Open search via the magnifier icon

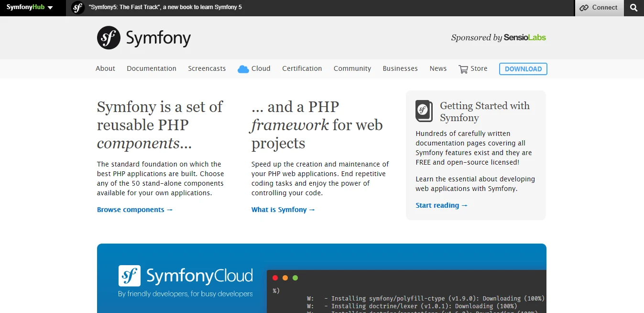coord(633,8)
